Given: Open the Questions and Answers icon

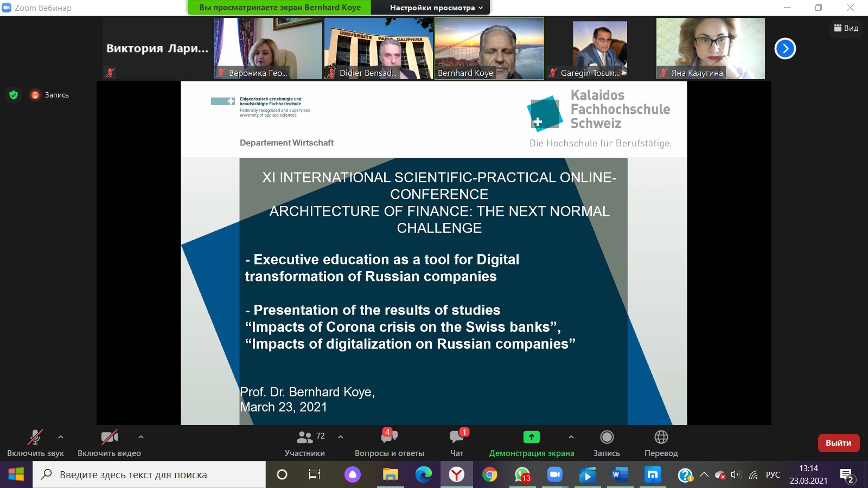Looking at the screenshot, I should pos(389,438).
